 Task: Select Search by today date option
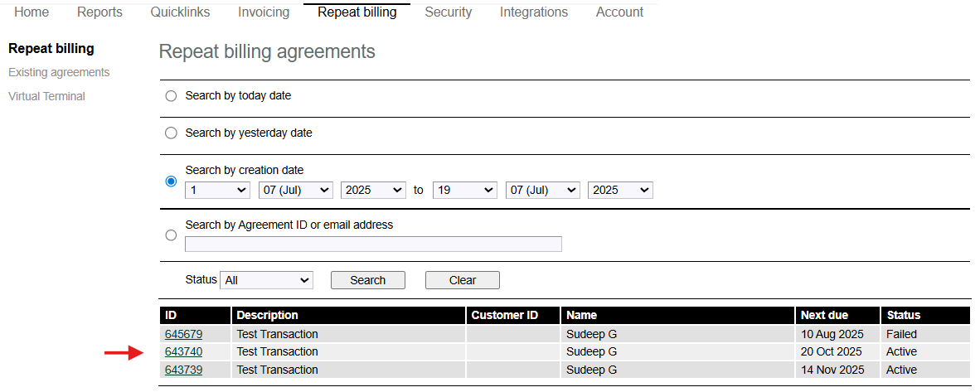click(172, 96)
